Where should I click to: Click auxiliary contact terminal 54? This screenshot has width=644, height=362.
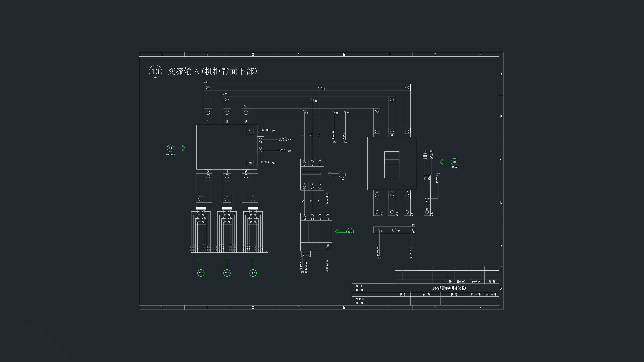coord(260,151)
